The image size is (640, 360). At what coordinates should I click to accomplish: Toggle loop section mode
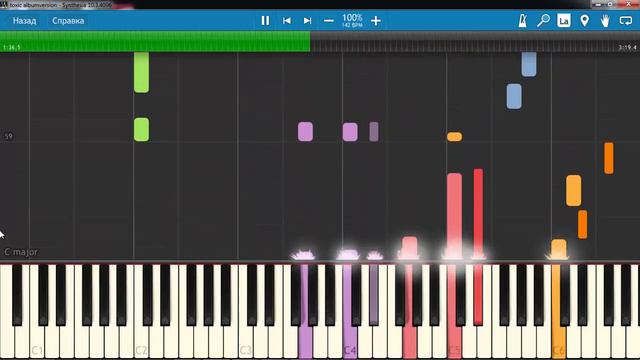(626, 20)
